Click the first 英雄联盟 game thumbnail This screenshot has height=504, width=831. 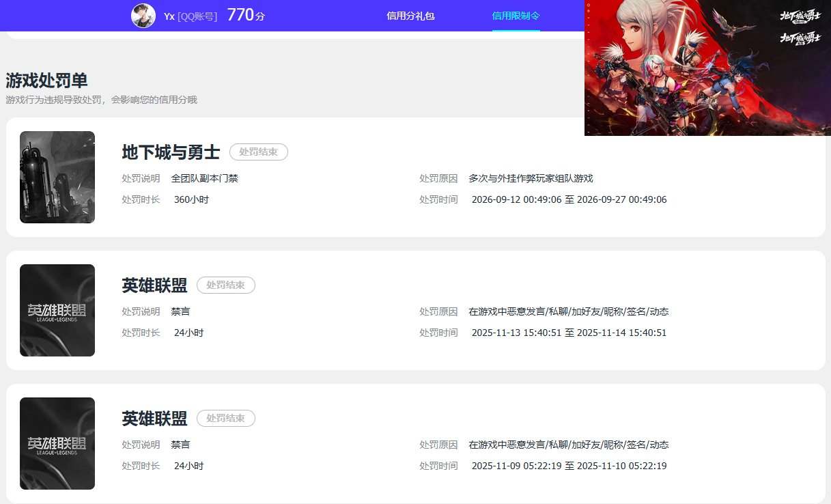[57, 310]
